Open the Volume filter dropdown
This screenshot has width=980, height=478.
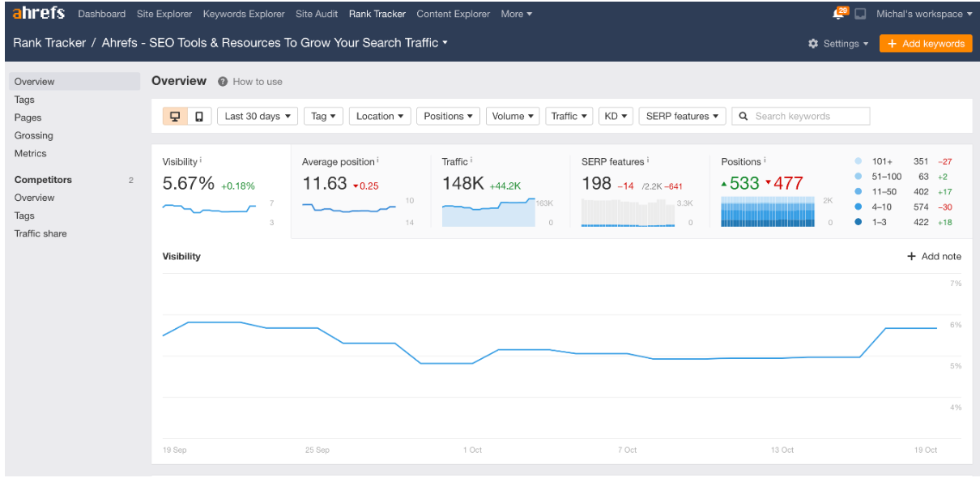513,116
